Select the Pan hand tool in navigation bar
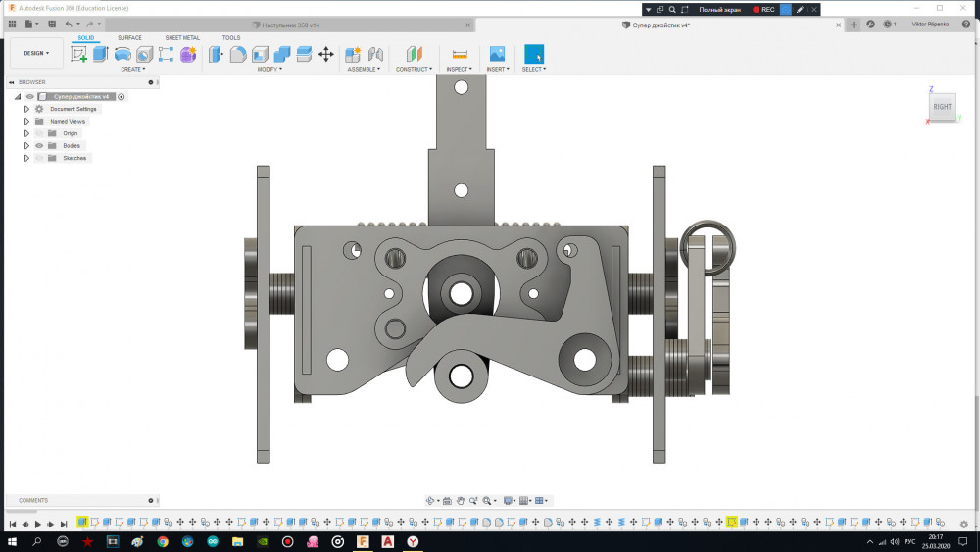980x552 pixels. (461, 501)
